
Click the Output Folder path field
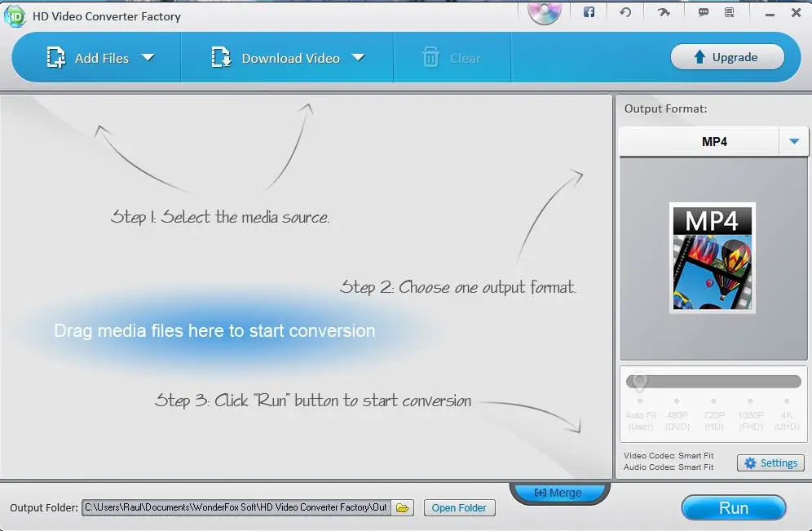236,507
